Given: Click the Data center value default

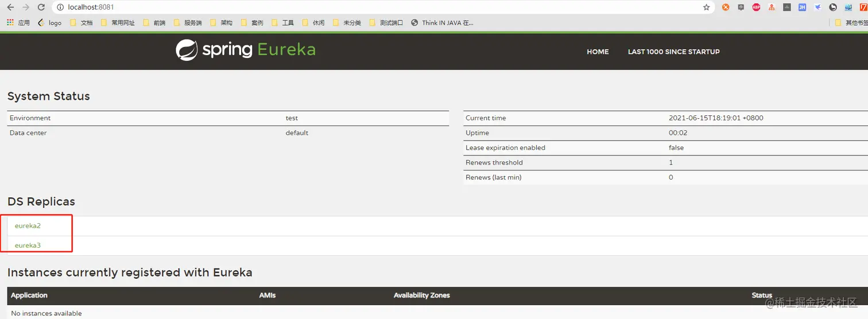Looking at the screenshot, I should pos(297,133).
